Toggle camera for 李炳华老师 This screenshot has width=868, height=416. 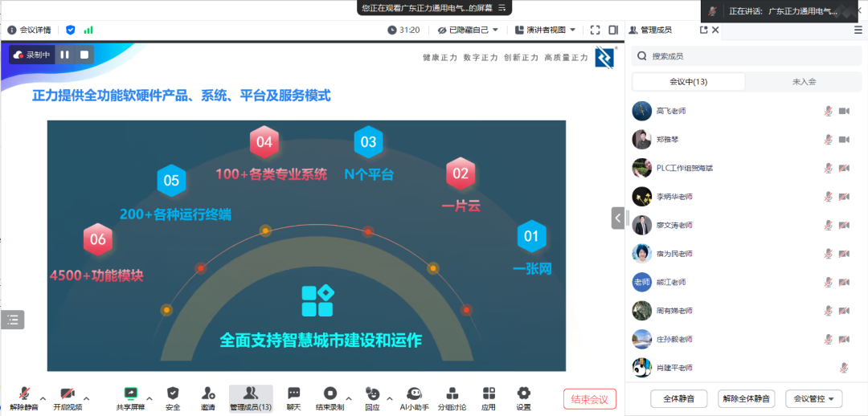click(x=844, y=197)
